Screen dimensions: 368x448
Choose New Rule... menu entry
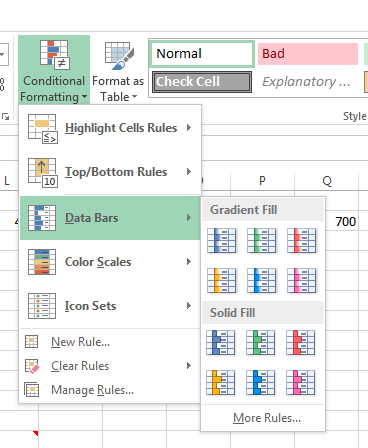coord(110,342)
